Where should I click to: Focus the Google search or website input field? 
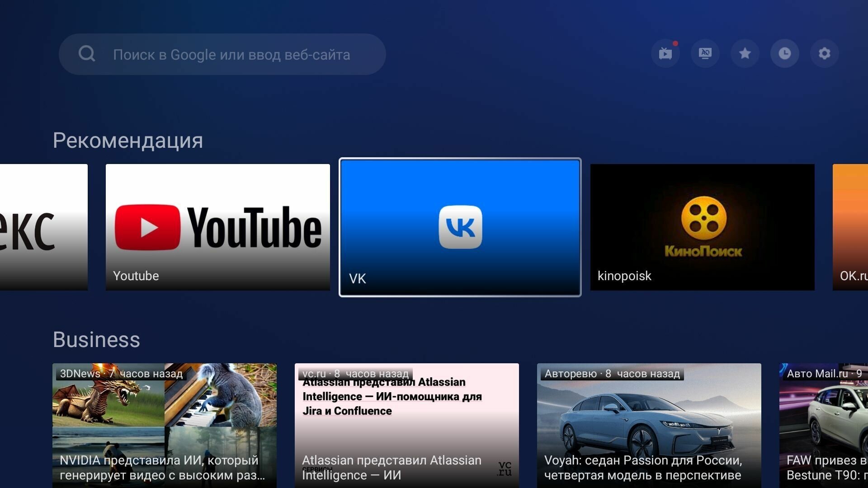pyautogui.click(x=222, y=54)
